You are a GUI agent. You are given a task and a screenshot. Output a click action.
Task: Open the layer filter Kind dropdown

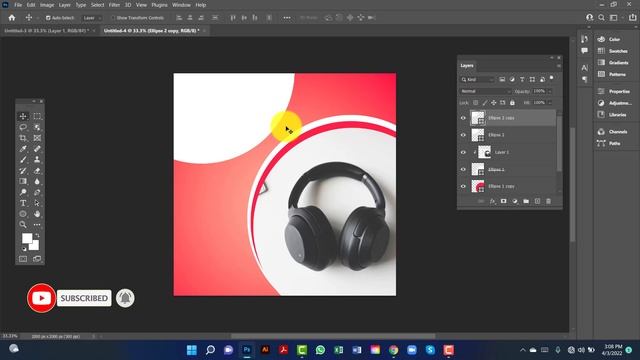tap(477, 80)
